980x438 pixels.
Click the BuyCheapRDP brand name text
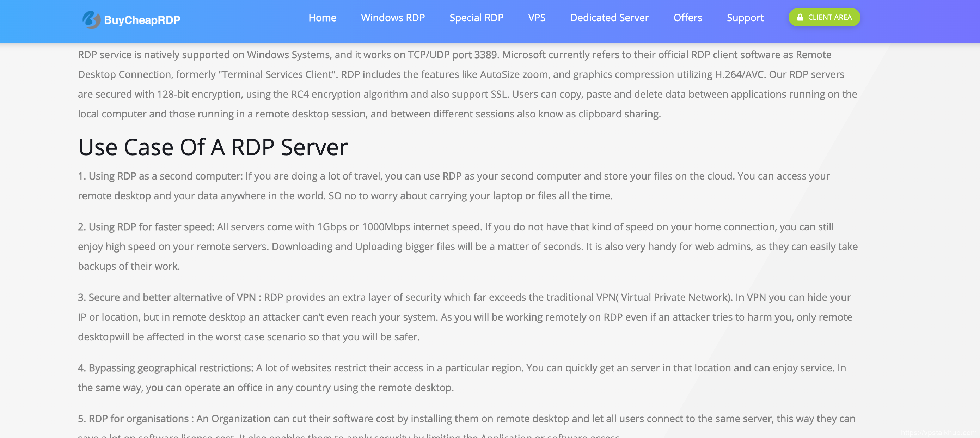[x=142, y=20]
